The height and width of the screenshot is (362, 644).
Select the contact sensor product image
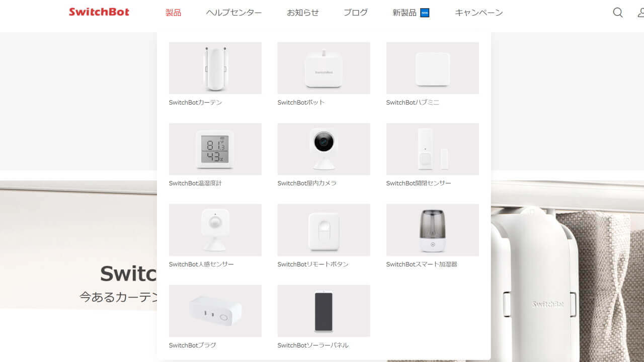[433, 149]
